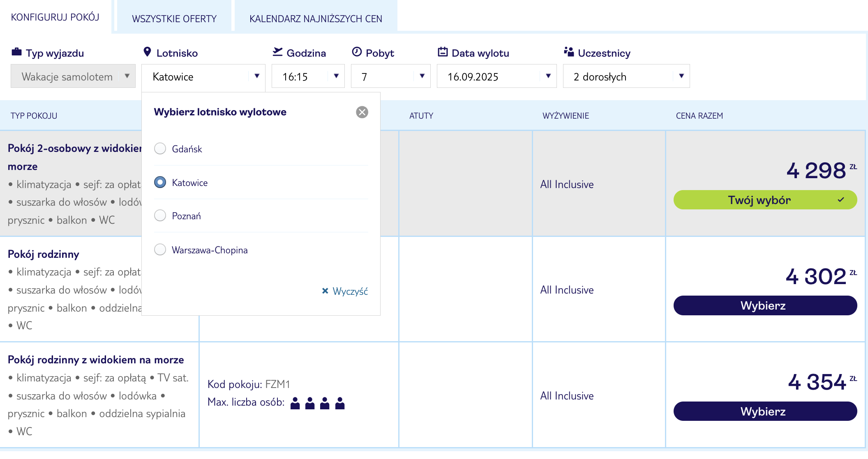This screenshot has height=459, width=868.
Task: Click last person icon in Max. liczba osób
Action: click(340, 403)
